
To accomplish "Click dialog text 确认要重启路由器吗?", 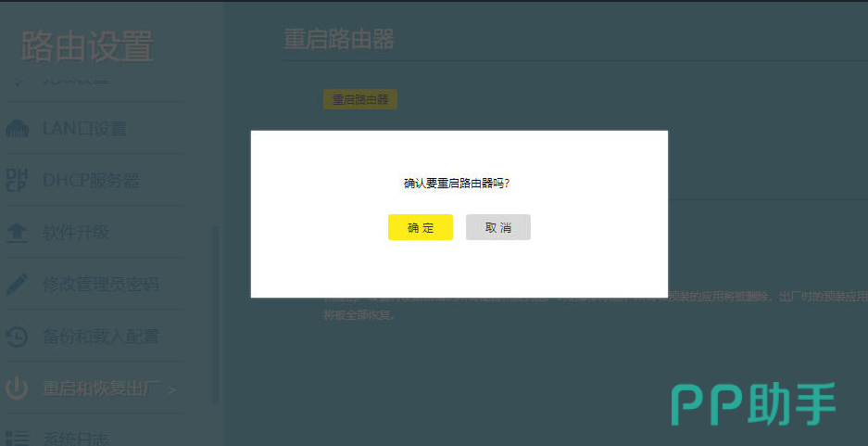I will click(x=457, y=184).
